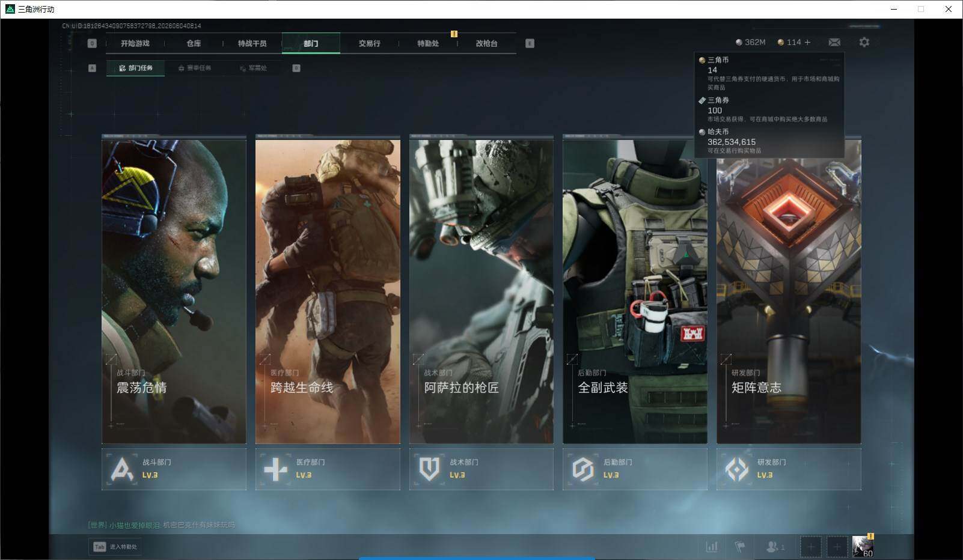Click the 三角洲行动 app icon in title bar
This screenshot has width=963, height=560.
coord(10,9)
